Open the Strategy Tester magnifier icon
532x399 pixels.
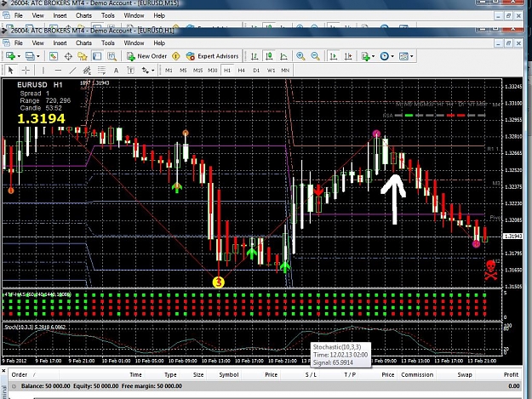112,56
